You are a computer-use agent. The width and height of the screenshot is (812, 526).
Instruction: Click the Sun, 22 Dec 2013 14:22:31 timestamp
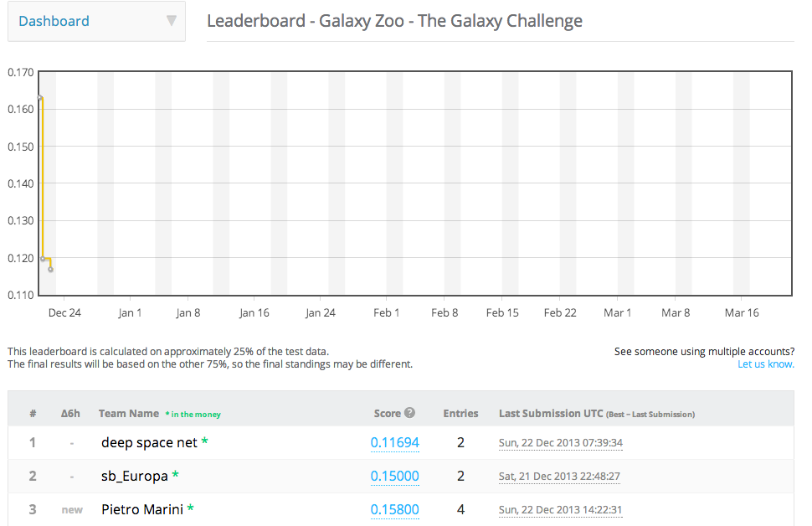561,510
